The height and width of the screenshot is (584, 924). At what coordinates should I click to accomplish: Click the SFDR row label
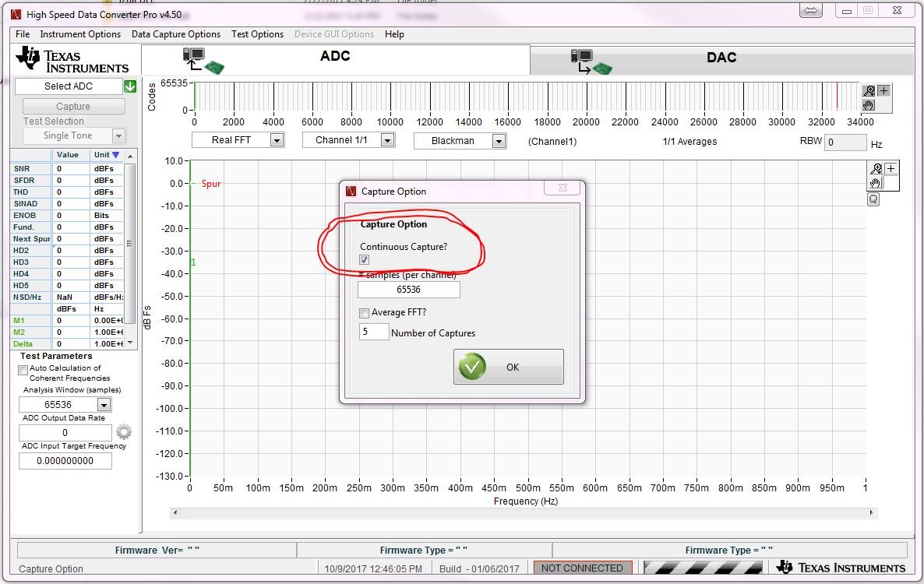24,181
